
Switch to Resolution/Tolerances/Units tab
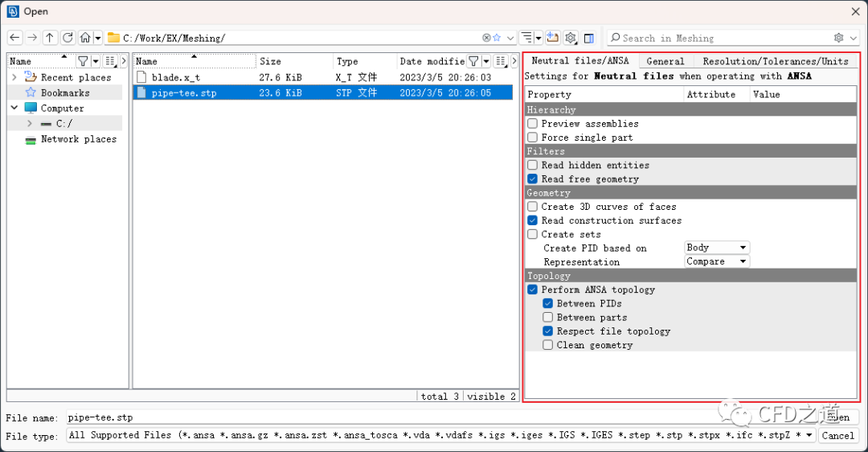pos(776,61)
